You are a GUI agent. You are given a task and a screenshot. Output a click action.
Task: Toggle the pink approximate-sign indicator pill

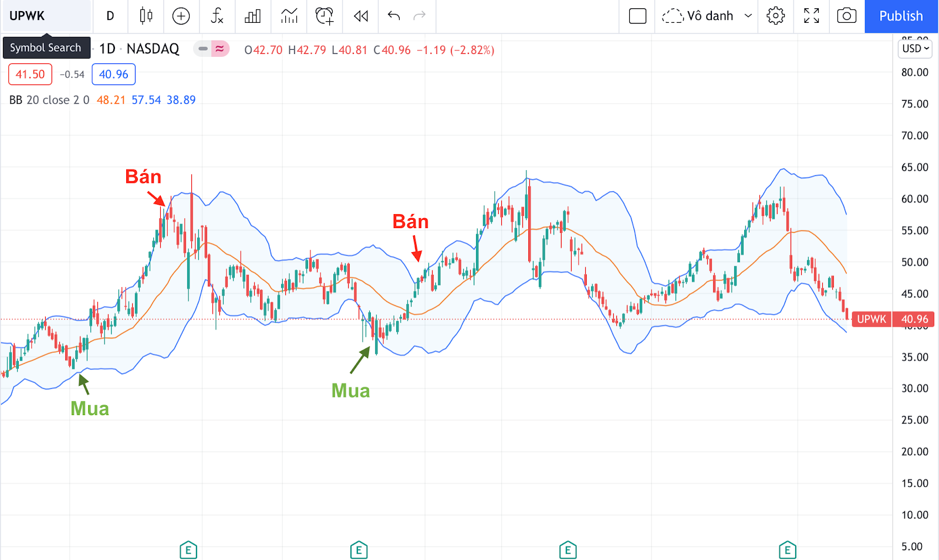tap(220, 49)
